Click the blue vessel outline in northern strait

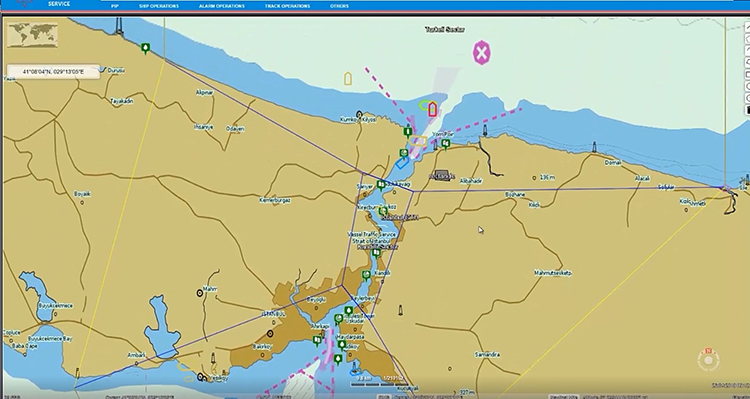(x=402, y=162)
